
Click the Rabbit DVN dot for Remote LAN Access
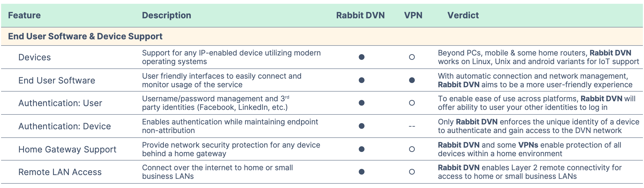362,172
